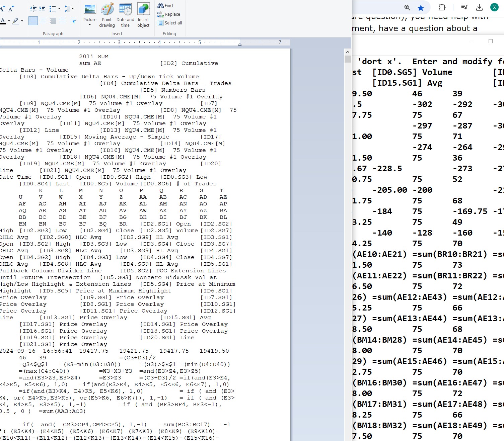Toggle align text right
The image size is (504, 441).
[53, 21]
